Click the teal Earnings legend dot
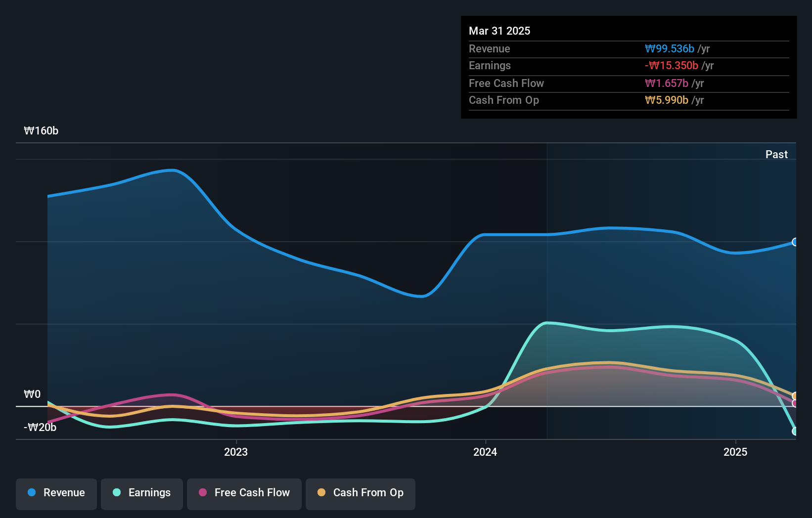 [x=117, y=492]
